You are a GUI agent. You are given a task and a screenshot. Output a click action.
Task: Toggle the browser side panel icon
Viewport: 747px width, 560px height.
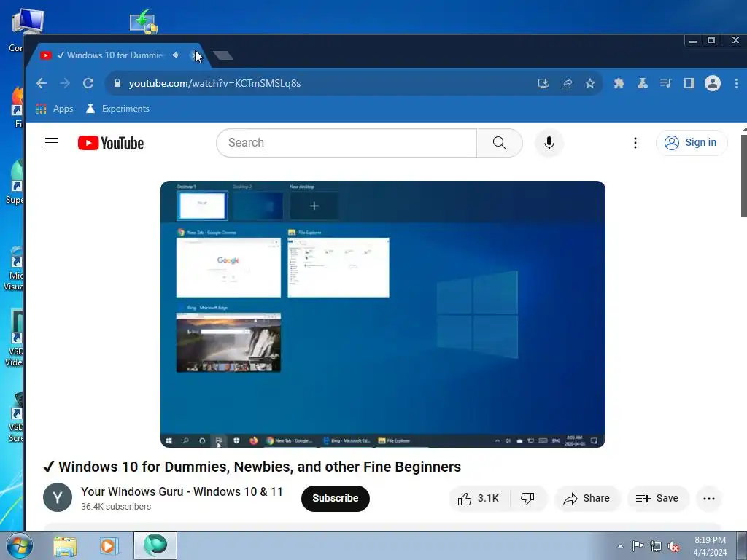pyautogui.click(x=689, y=83)
